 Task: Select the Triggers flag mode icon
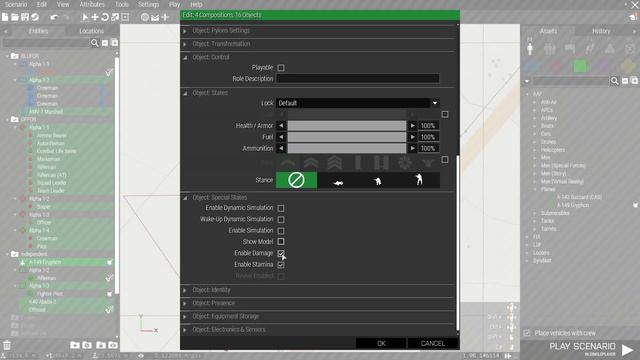click(570, 49)
